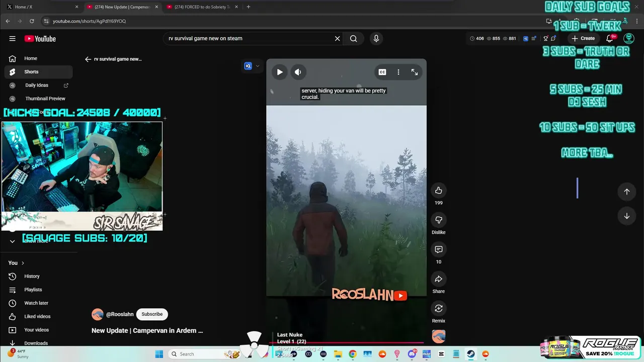Expand the 'You' section chevron

point(23,263)
